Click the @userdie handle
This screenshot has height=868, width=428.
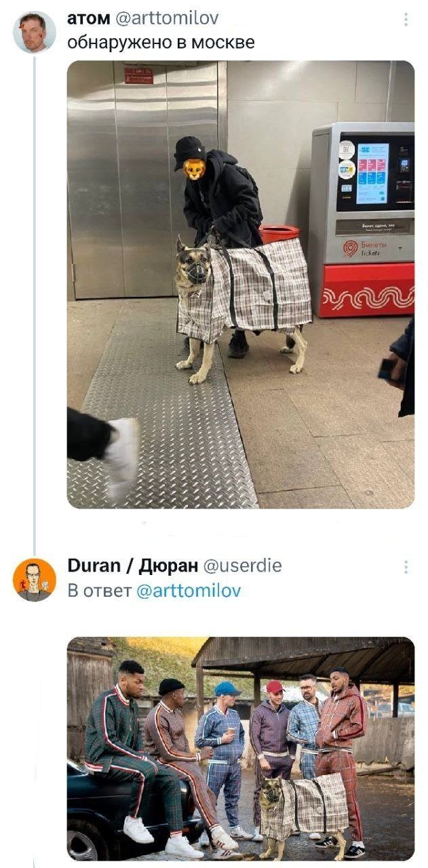(243, 566)
